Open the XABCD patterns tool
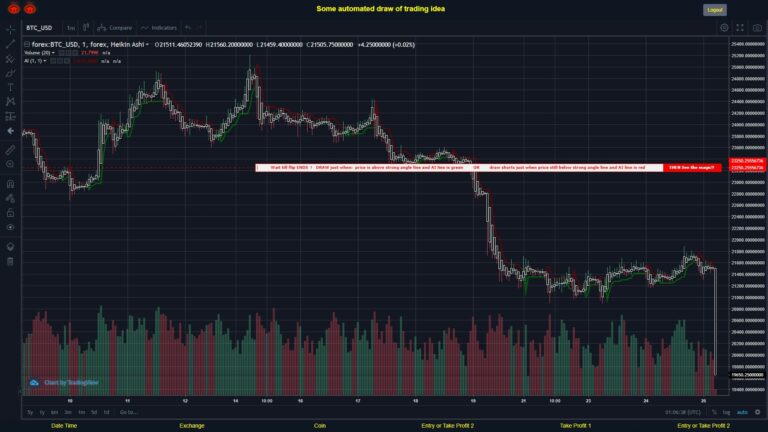 (x=10, y=102)
